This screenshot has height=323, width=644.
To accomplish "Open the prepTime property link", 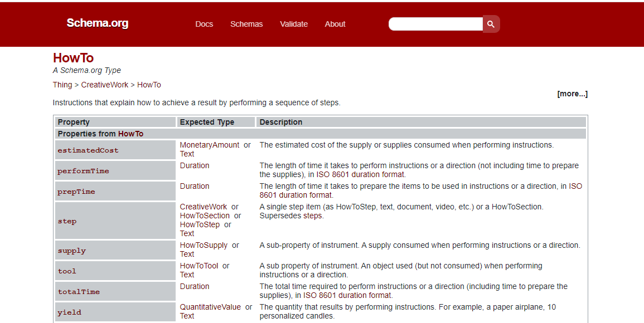I will pyautogui.click(x=76, y=192).
